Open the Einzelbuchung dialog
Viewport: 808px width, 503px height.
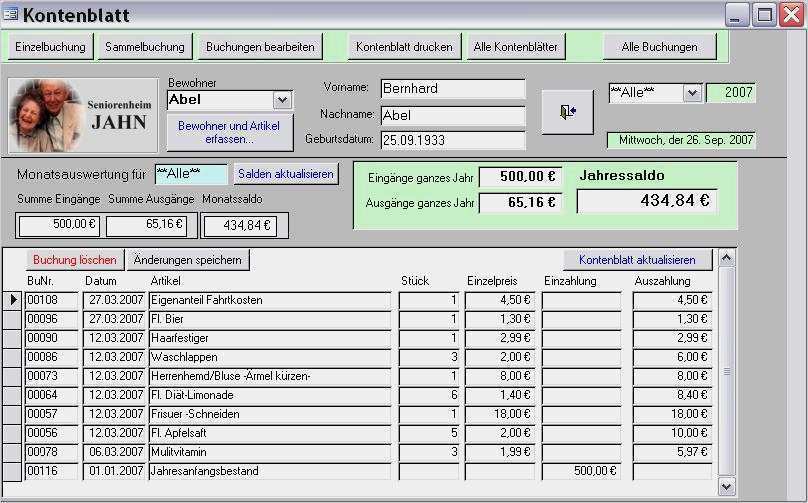[x=50, y=47]
